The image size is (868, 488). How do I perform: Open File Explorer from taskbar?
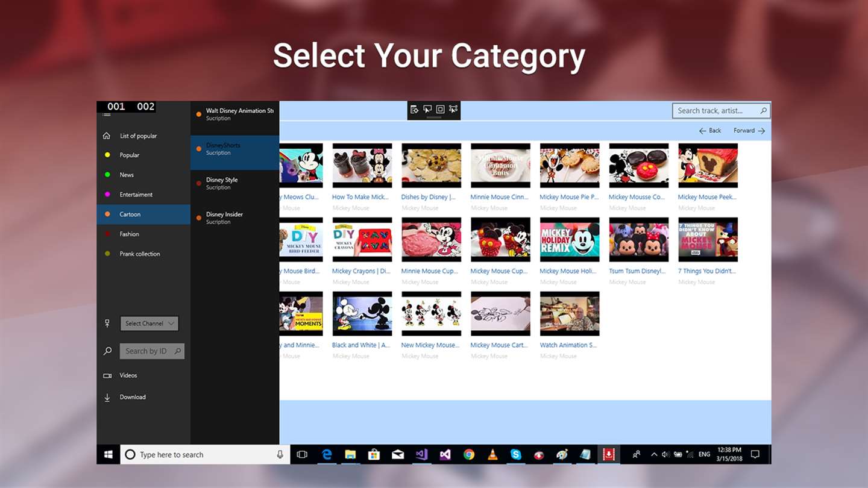point(350,455)
